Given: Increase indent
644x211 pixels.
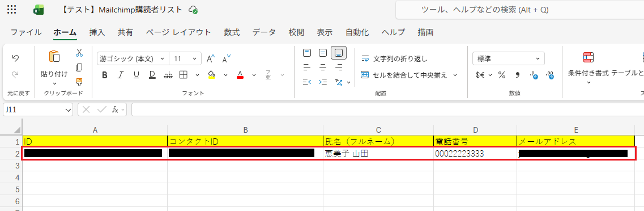Looking at the screenshot, I should pos(323,82).
